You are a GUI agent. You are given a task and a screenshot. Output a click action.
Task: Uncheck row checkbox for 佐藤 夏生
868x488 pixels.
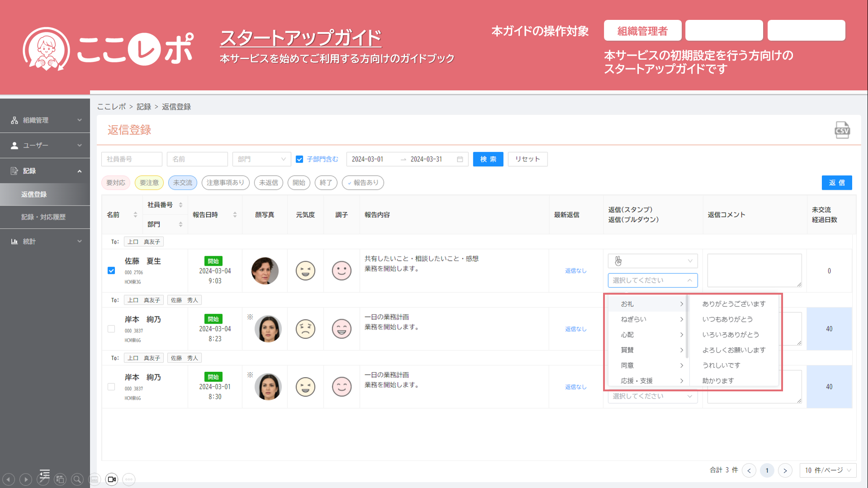tap(111, 271)
